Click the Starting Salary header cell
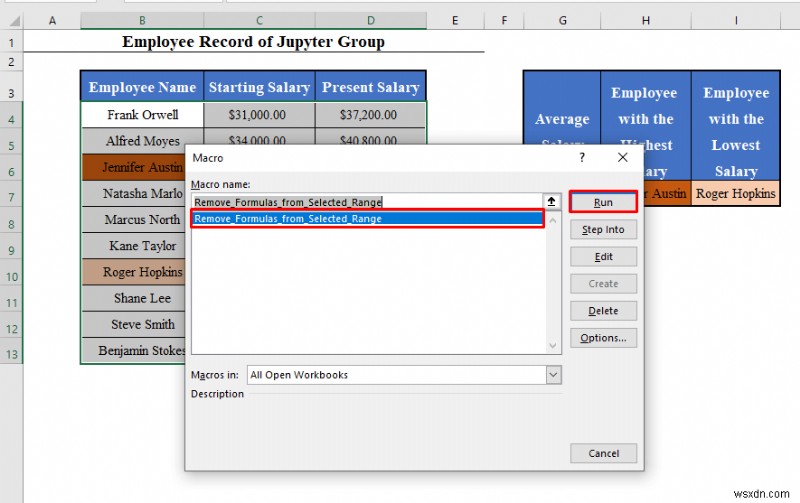 [x=259, y=87]
